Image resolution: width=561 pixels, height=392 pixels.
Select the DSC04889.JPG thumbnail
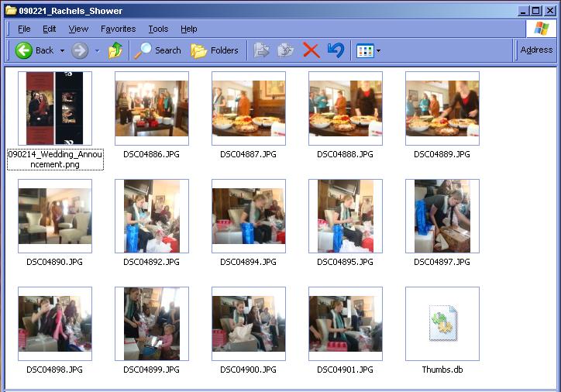click(x=442, y=108)
